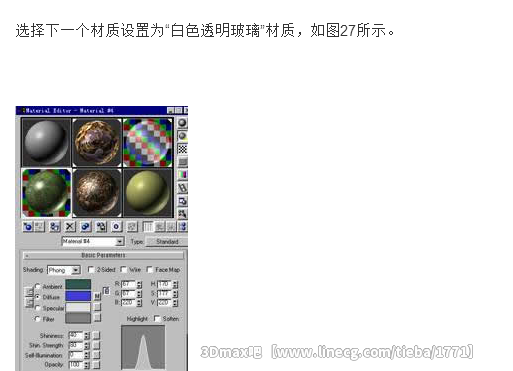Image resolution: width=513 pixels, height=371 pixels.
Task: Click the H value spinner
Action: point(175,285)
